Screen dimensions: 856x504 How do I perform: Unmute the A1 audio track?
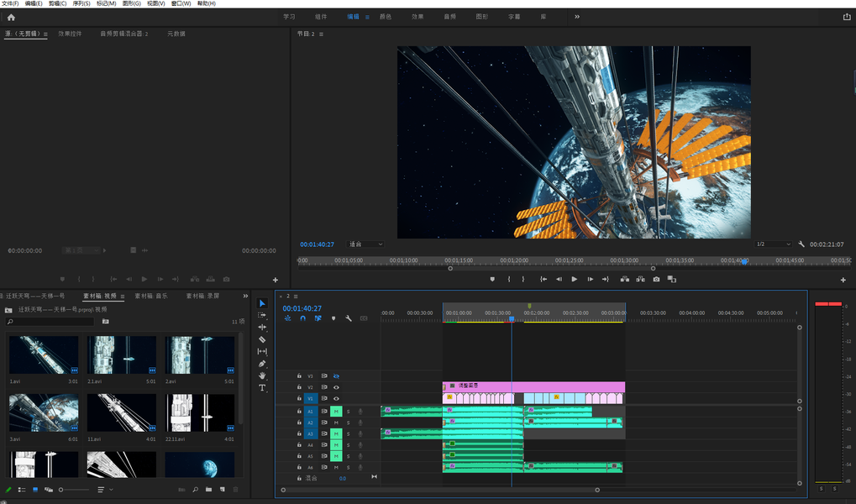pyautogui.click(x=336, y=412)
